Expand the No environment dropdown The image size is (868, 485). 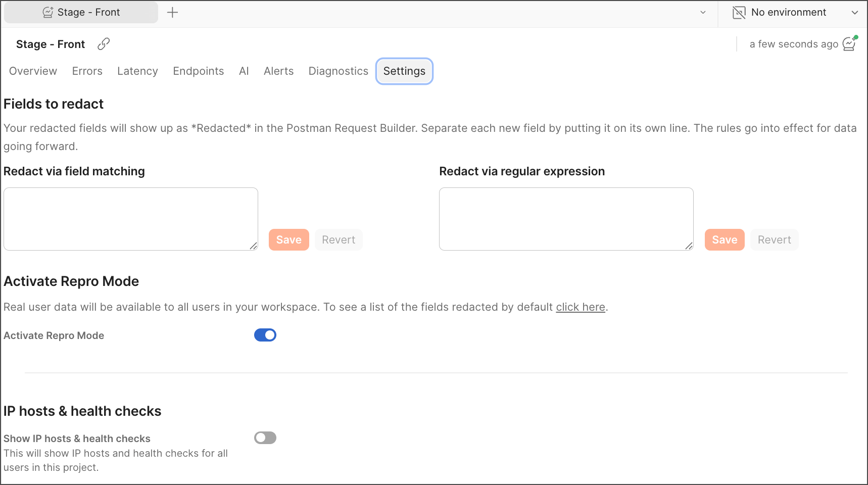tap(854, 13)
